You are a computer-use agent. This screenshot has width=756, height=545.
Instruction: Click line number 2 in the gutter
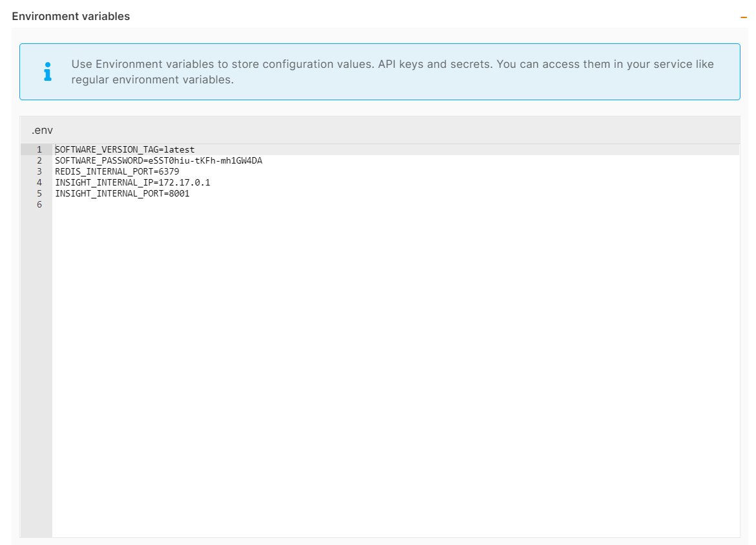coord(39,160)
